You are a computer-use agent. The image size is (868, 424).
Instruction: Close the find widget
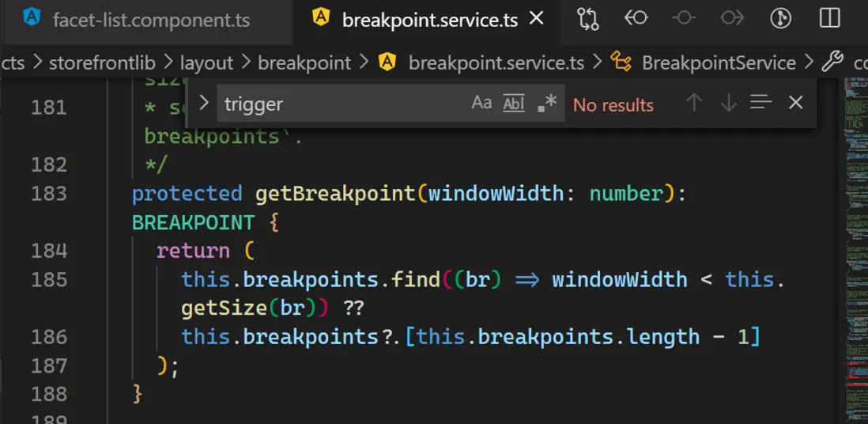click(796, 103)
